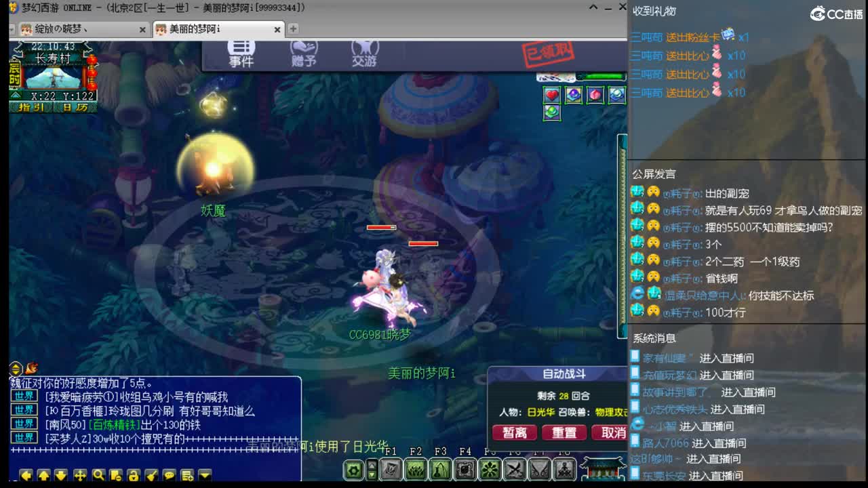Switch to the 绽放の晓梦 tab
The height and width of the screenshot is (488, 868).
(83, 29)
